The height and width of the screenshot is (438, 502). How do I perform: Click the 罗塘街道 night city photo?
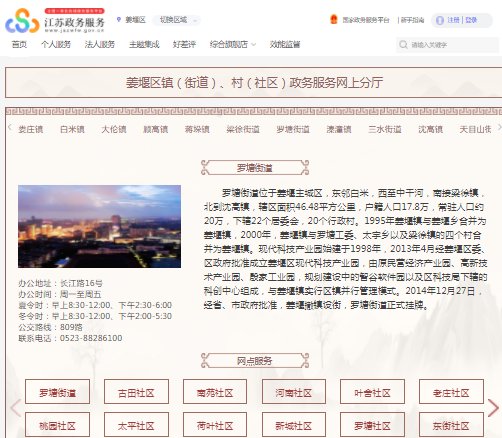[99, 226]
